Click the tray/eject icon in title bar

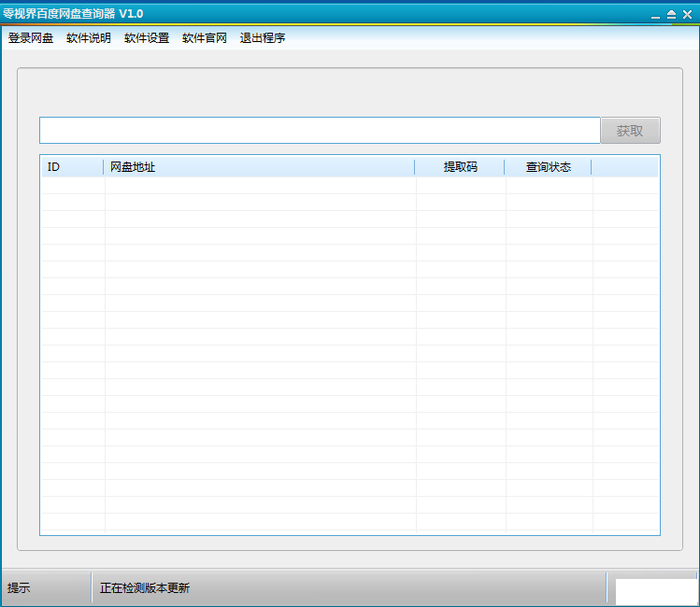pyautogui.click(x=671, y=14)
